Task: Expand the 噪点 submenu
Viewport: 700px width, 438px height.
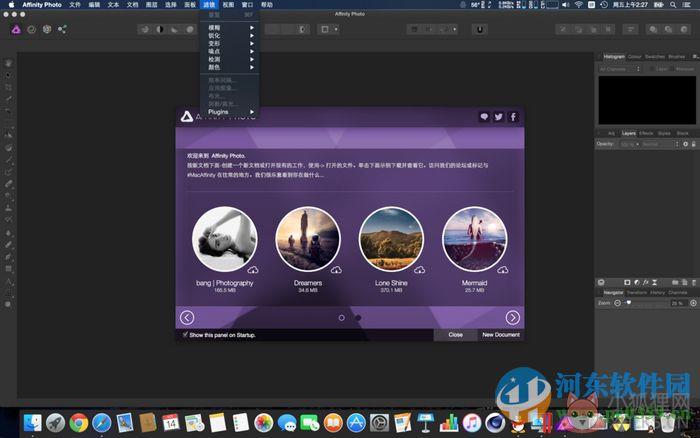Action: point(230,51)
